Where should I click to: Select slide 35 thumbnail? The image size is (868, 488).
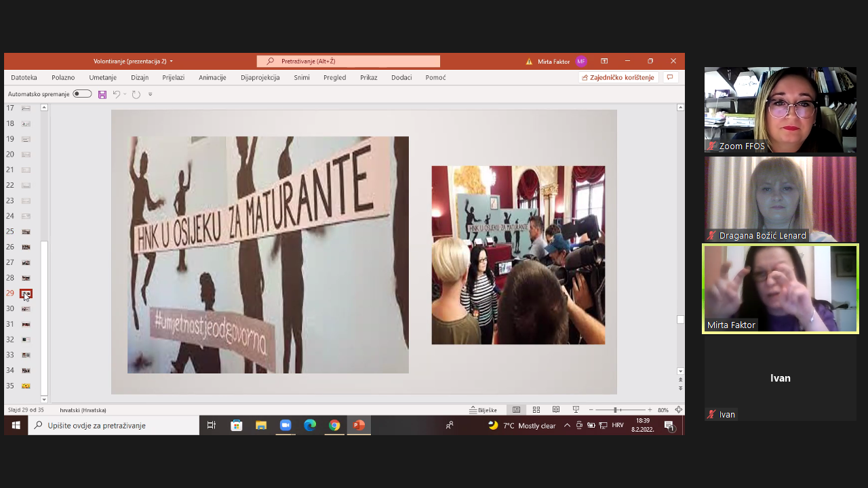[x=26, y=386]
